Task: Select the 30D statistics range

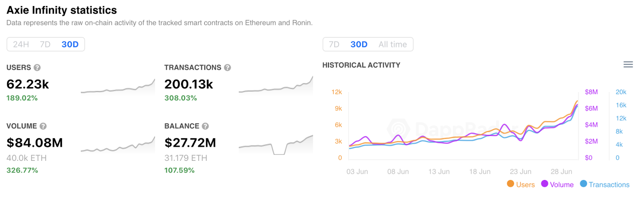Action: click(70, 44)
